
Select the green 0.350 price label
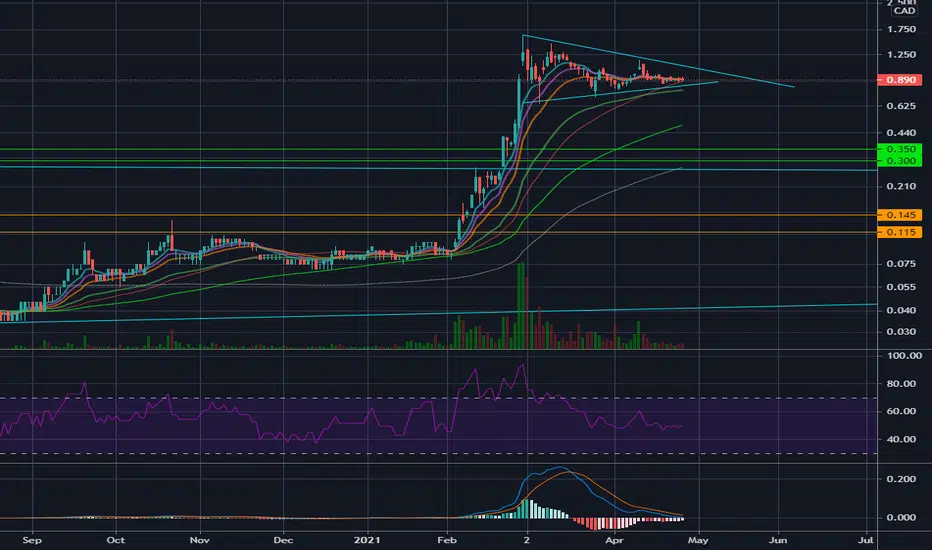point(900,149)
